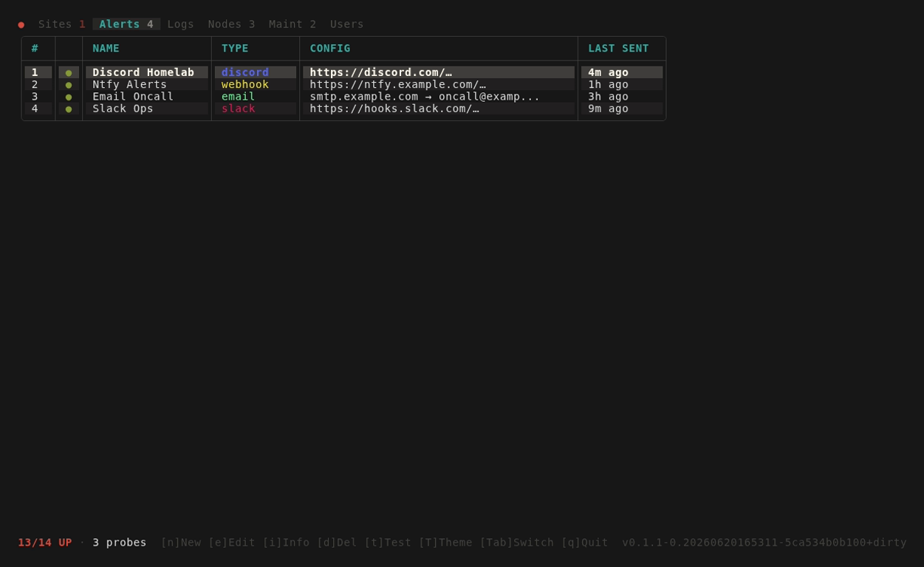Click the email type label
Screen dimensions: 924x567
click(x=239, y=96)
